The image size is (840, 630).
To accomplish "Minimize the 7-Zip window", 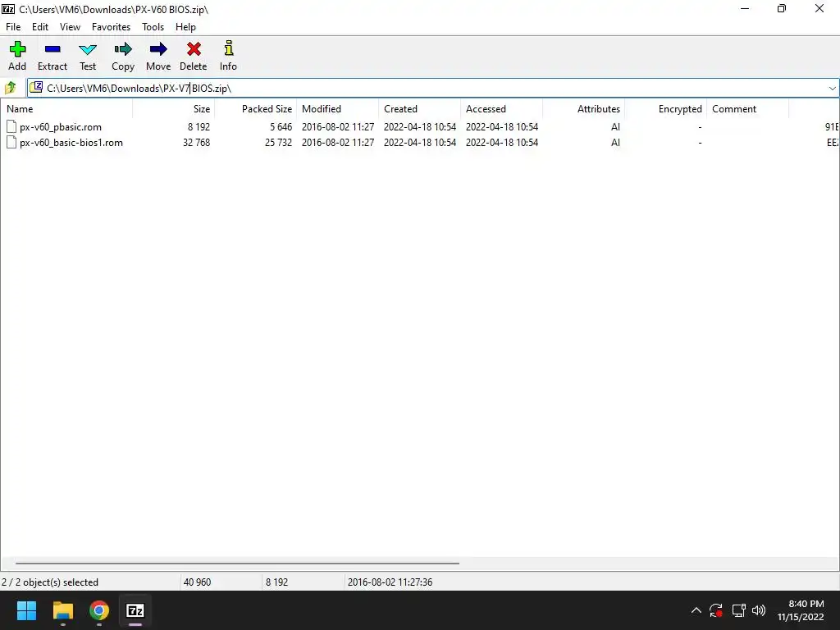I will point(745,8).
